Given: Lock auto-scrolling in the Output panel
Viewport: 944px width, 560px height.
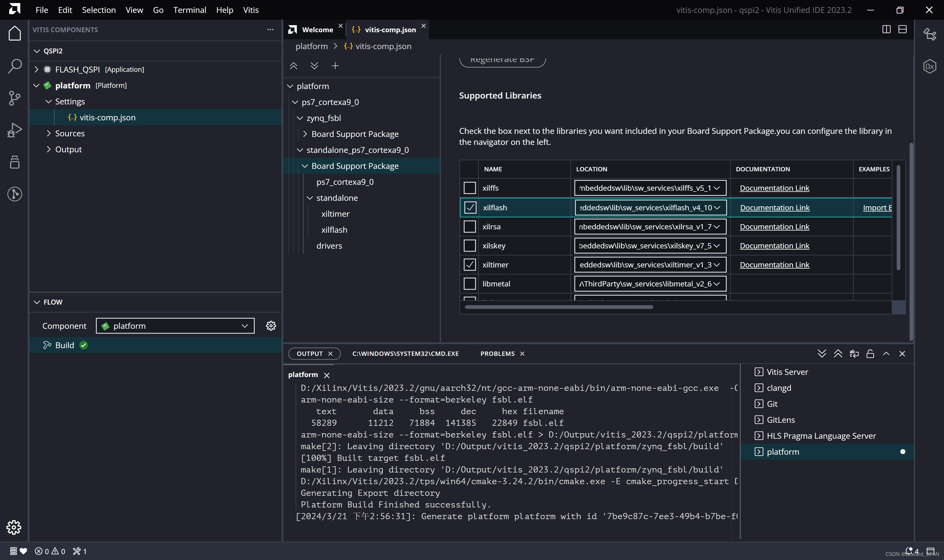Looking at the screenshot, I should [870, 354].
